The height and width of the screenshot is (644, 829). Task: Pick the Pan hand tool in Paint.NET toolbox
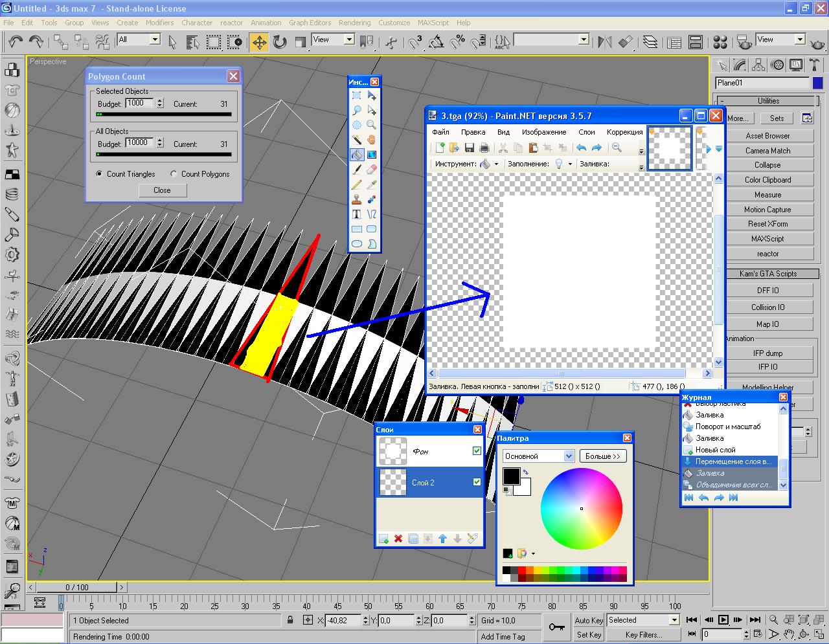(x=372, y=139)
